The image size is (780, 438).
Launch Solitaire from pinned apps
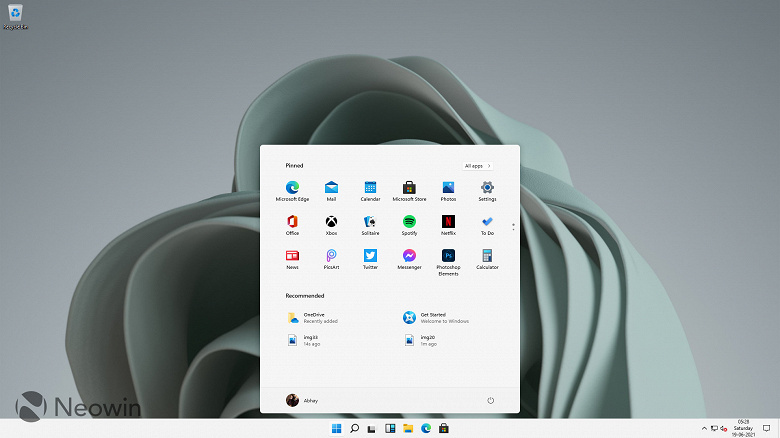coord(370,222)
